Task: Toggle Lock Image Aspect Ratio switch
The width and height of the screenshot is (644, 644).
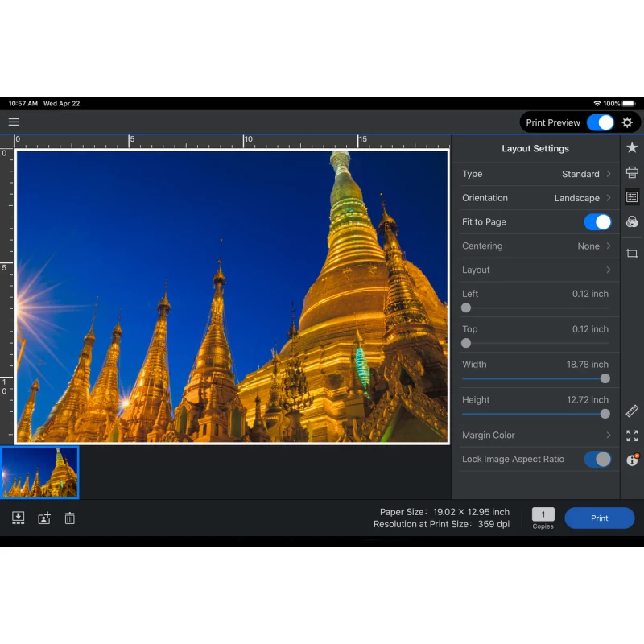Action: 597,460
